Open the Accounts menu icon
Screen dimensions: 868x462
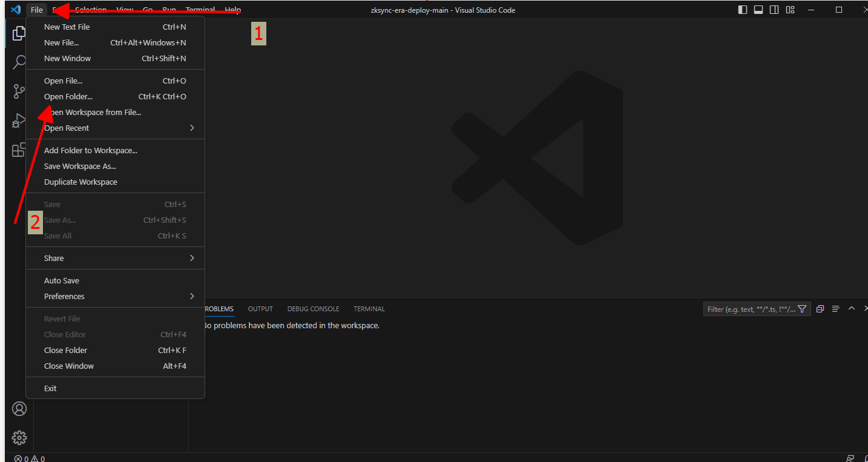coord(19,409)
